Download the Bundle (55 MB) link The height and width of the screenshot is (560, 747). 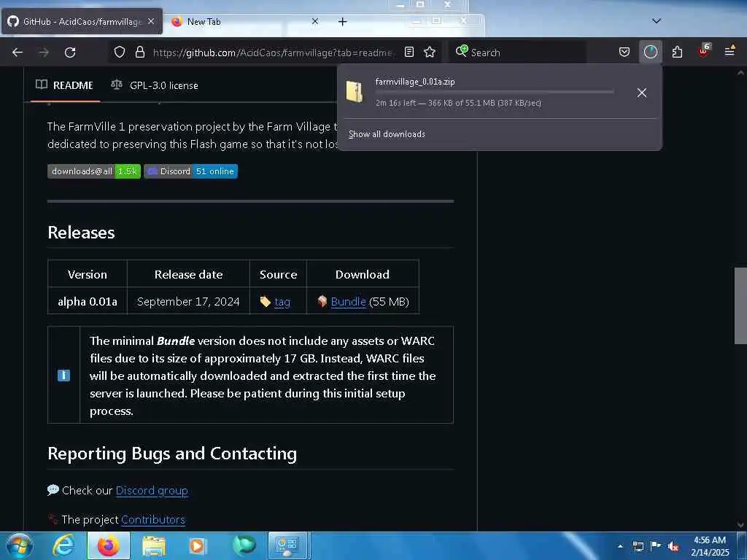point(348,302)
